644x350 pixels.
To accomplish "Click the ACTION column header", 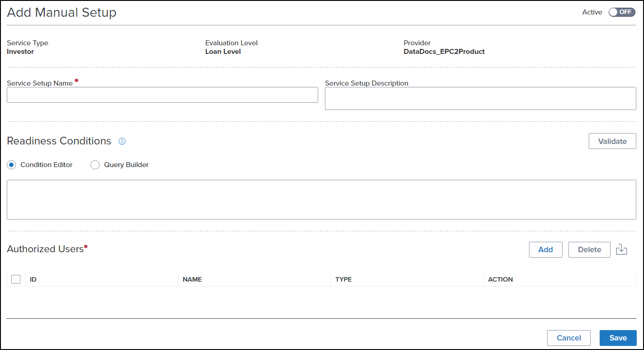I will [x=500, y=279].
